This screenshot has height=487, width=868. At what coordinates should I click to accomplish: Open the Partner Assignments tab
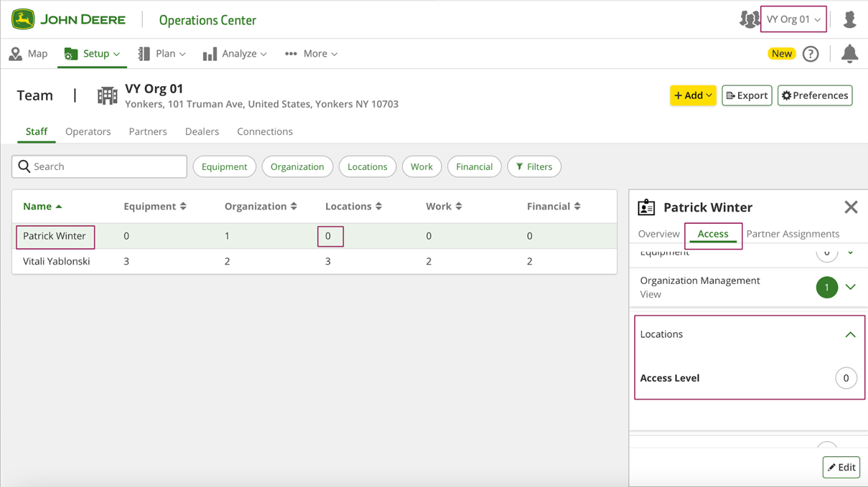coord(793,234)
